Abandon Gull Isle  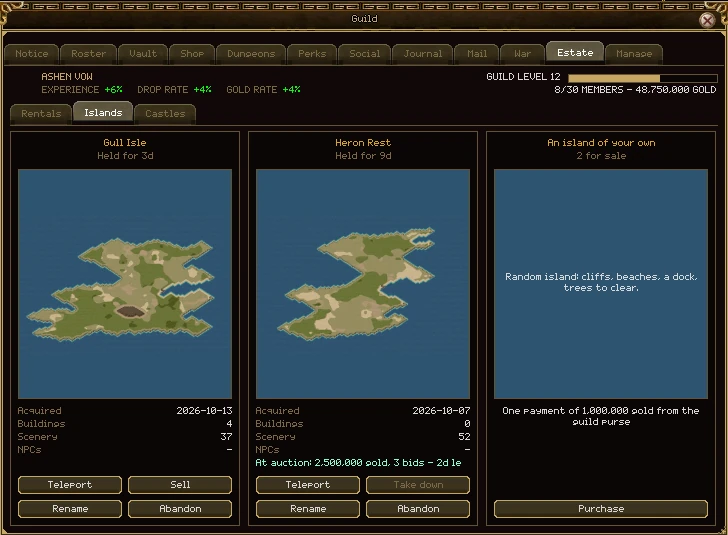point(180,509)
